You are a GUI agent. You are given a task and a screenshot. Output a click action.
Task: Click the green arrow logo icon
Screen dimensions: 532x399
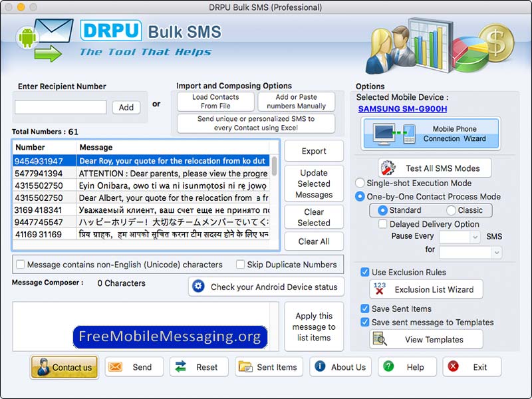click(48, 54)
